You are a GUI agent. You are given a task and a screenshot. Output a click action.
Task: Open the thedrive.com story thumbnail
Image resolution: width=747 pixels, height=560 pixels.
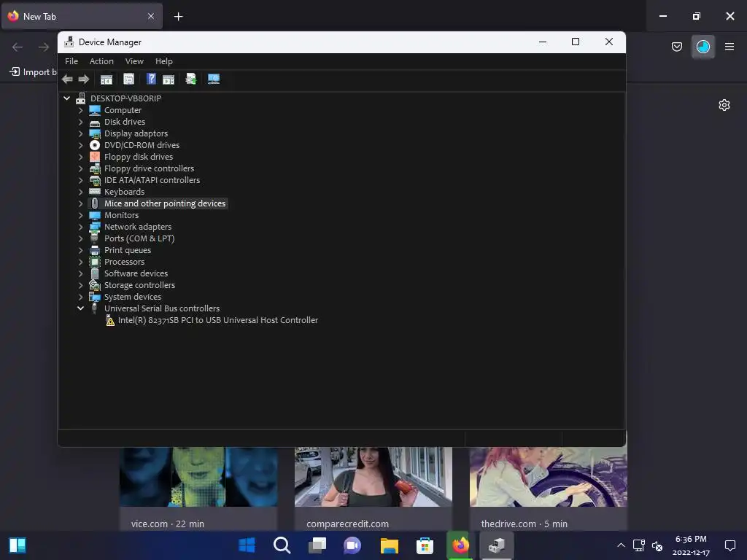click(x=549, y=477)
